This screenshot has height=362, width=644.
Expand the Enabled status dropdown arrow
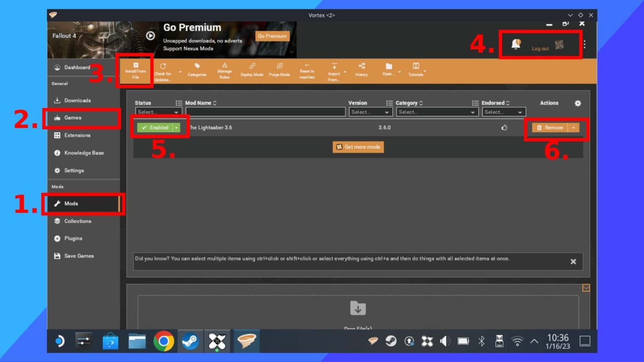pyautogui.click(x=177, y=128)
